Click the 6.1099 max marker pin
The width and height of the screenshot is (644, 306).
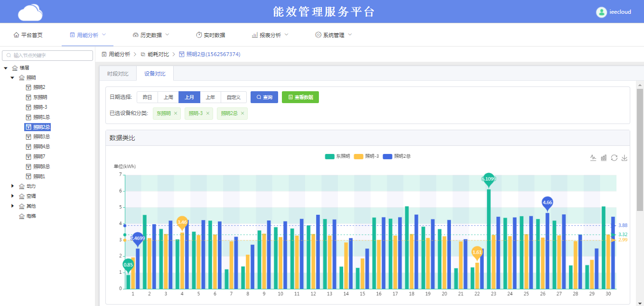coord(488,180)
